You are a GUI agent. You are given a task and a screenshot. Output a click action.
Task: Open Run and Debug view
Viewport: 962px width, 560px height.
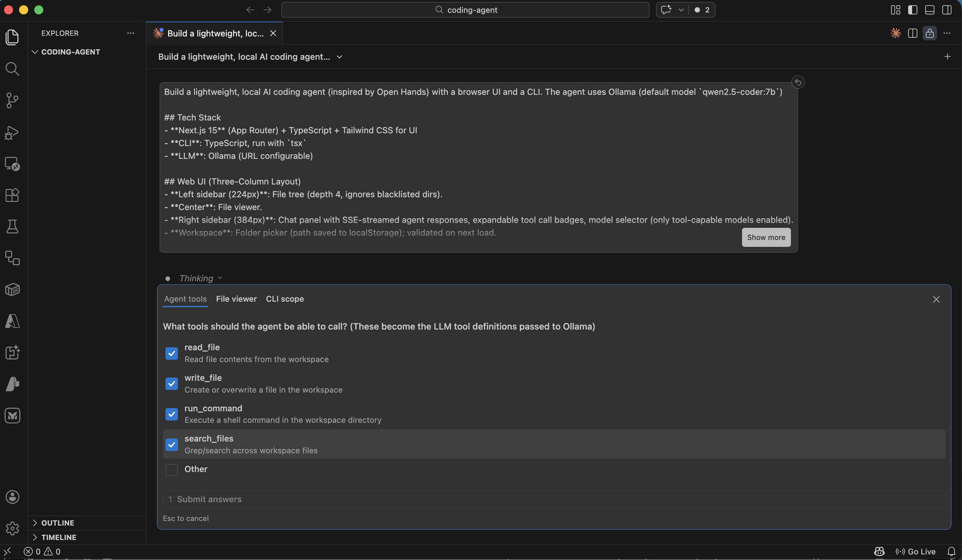click(12, 133)
